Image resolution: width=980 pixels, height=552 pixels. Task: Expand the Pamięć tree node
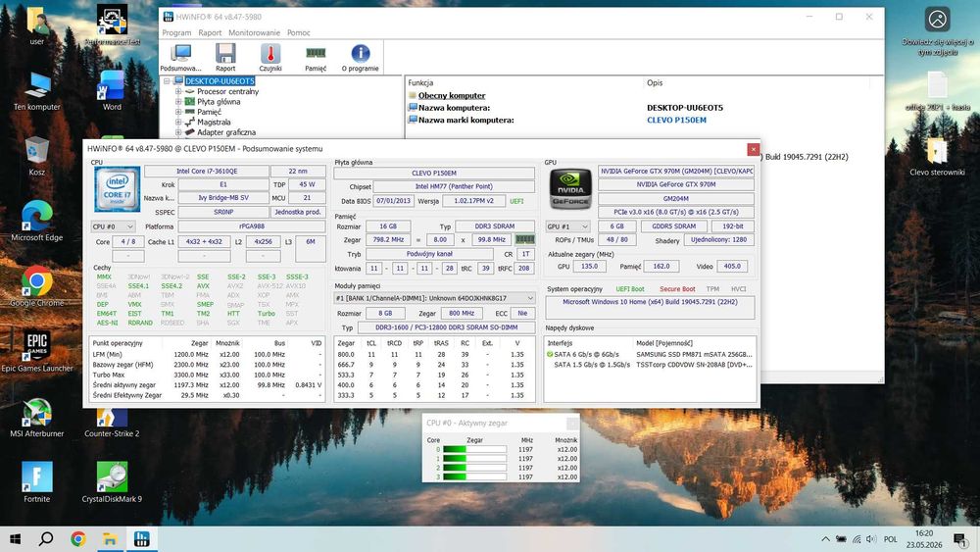178,112
